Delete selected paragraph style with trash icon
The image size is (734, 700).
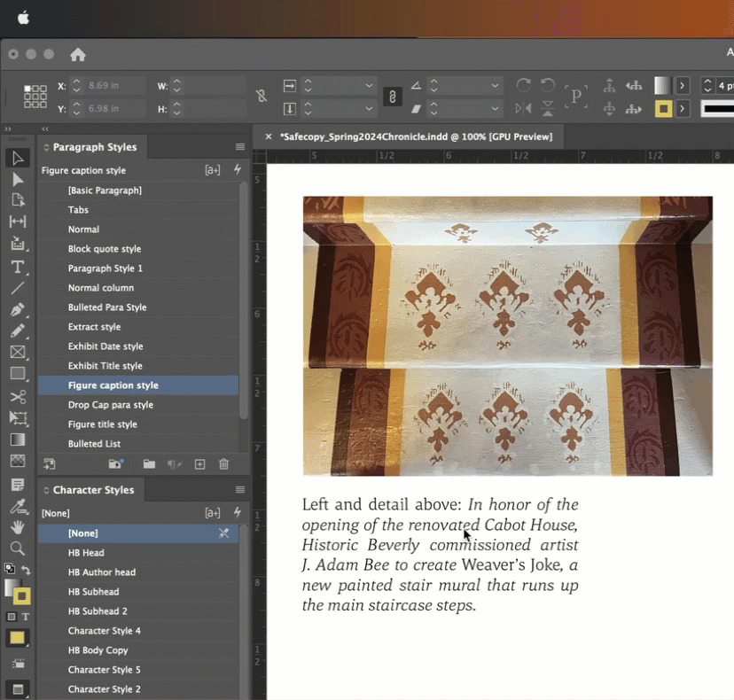223,464
